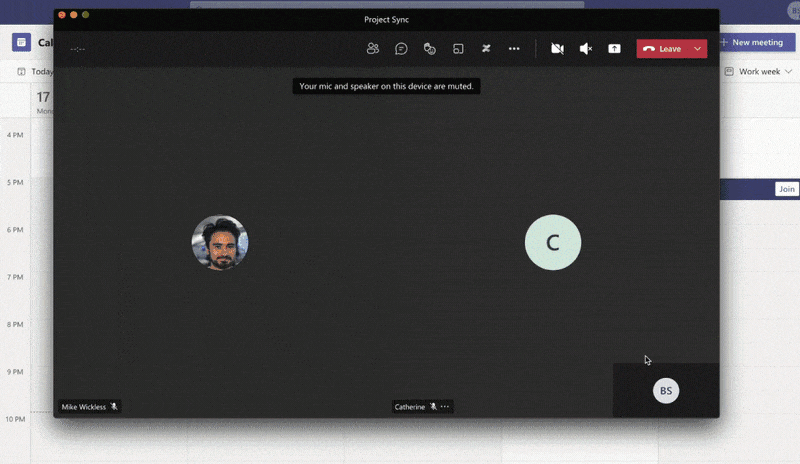Open the reactions menu
This screenshot has width=800, height=464.
pos(429,48)
